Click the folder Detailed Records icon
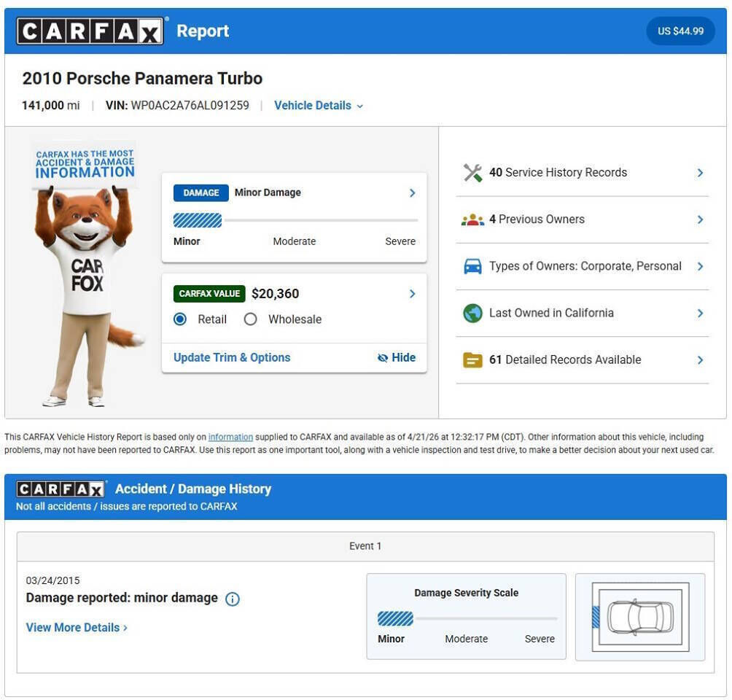The width and height of the screenshot is (732, 700). point(472,359)
